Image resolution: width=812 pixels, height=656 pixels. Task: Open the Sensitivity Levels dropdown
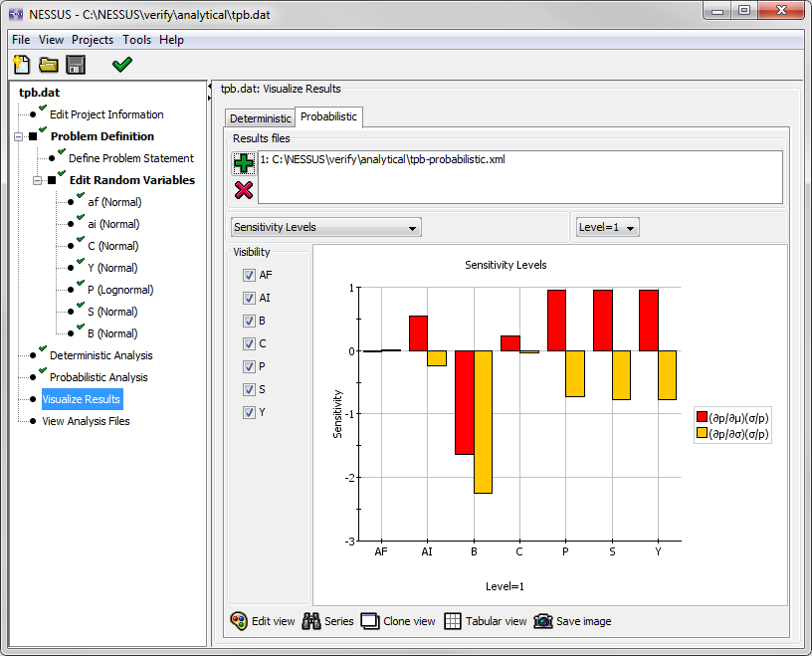click(x=325, y=227)
